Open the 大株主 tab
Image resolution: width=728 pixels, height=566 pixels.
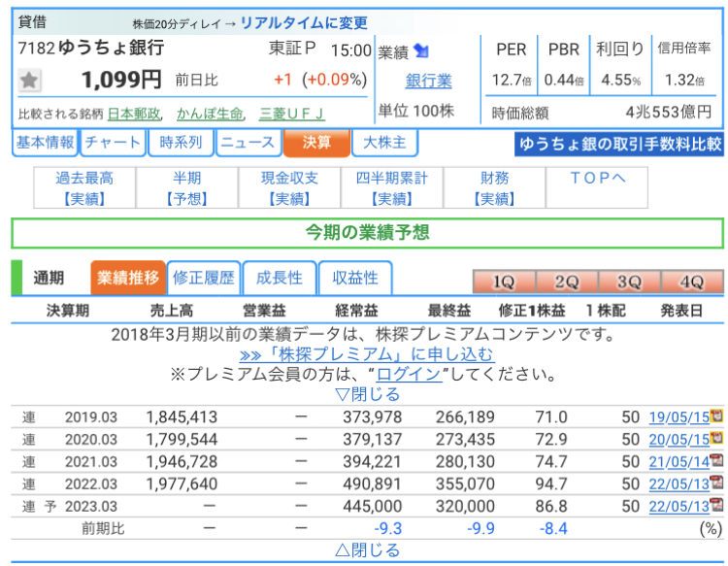[385, 143]
